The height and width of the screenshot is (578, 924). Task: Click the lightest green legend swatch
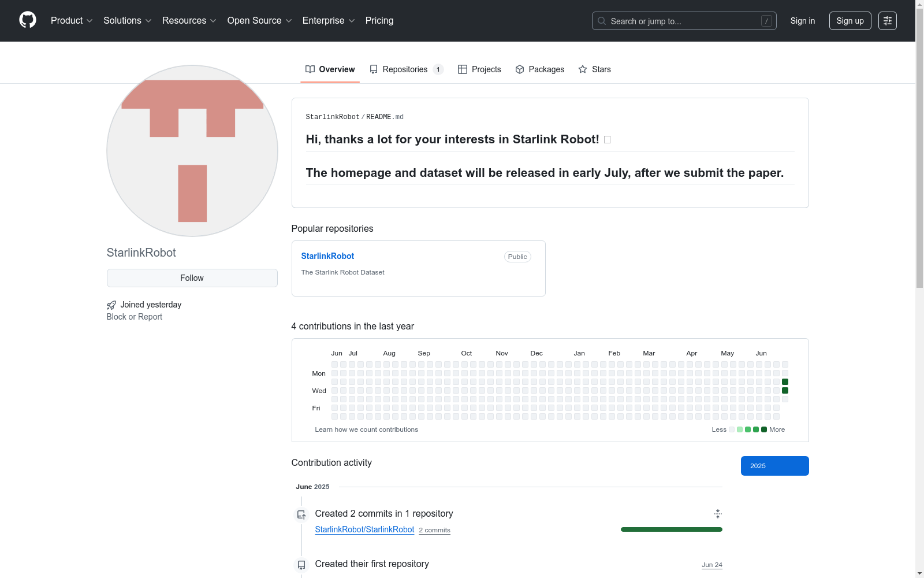click(x=740, y=429)
